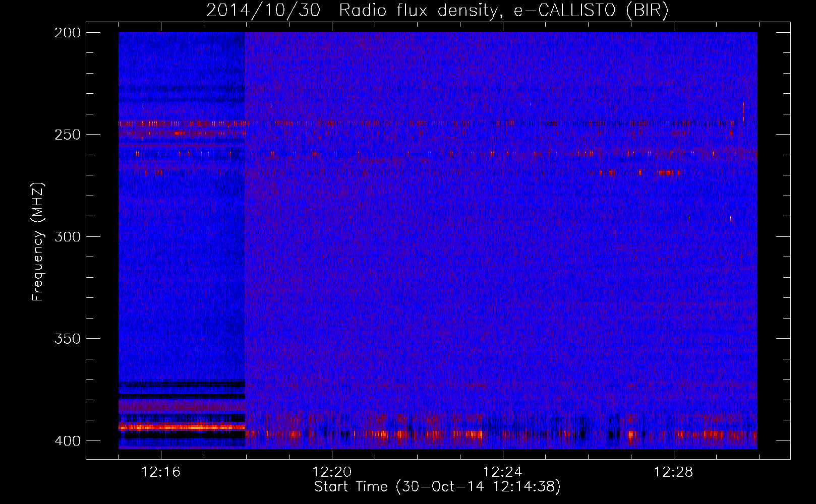This screenshot has width=816, height=504.
Task: Click the 300 frequency tick label
Action: point(68,236)
